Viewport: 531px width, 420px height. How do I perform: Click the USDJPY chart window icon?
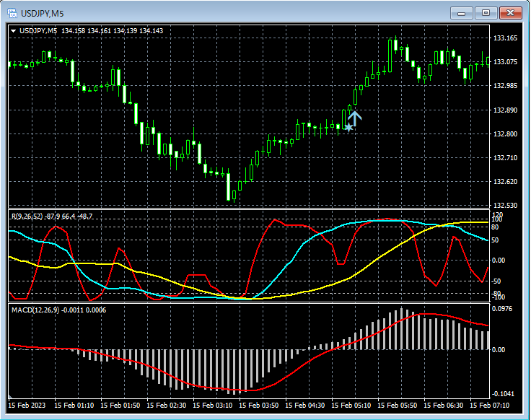12,13
